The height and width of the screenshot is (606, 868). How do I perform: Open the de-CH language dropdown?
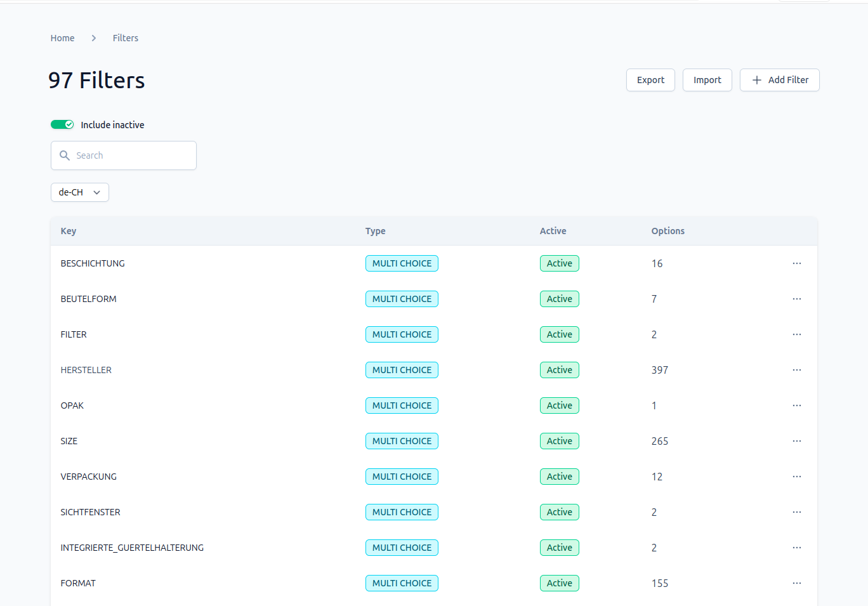(x=80, y=192)
